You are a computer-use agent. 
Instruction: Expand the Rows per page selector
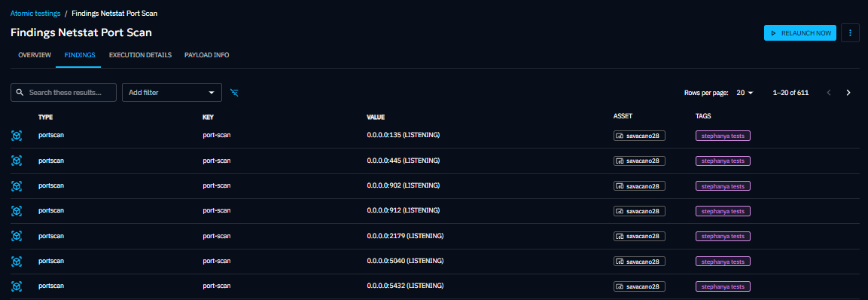click(x=745, y=93)
